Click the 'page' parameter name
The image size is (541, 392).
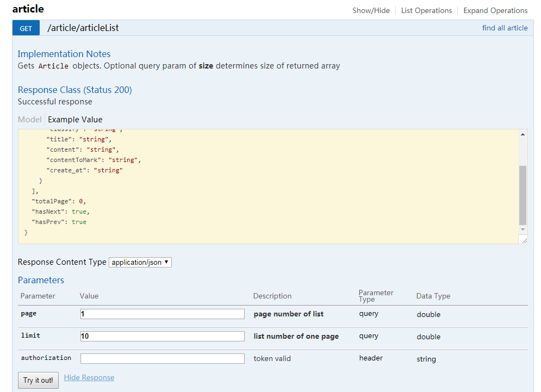(29, 314)
